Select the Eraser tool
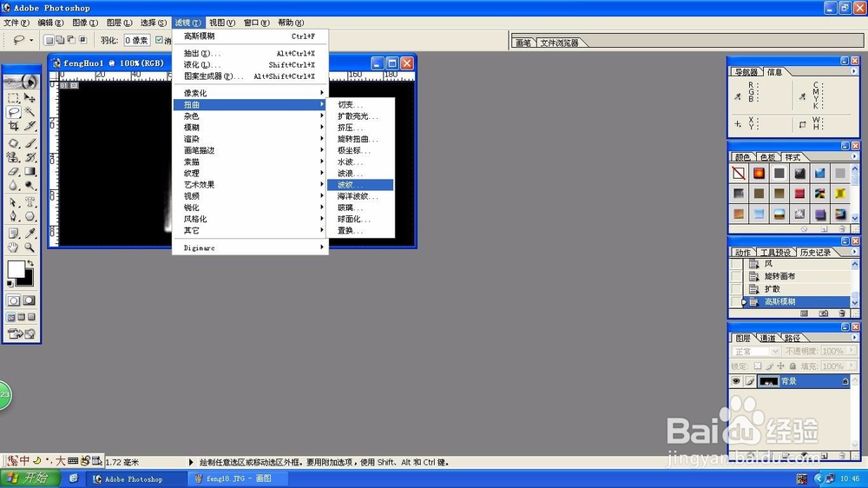The width and height of the screenshot is (868, 488). 13,171
